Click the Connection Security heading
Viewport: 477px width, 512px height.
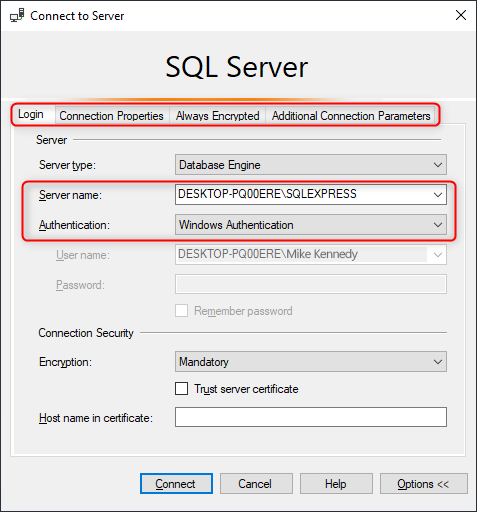(x=86, y=333)
